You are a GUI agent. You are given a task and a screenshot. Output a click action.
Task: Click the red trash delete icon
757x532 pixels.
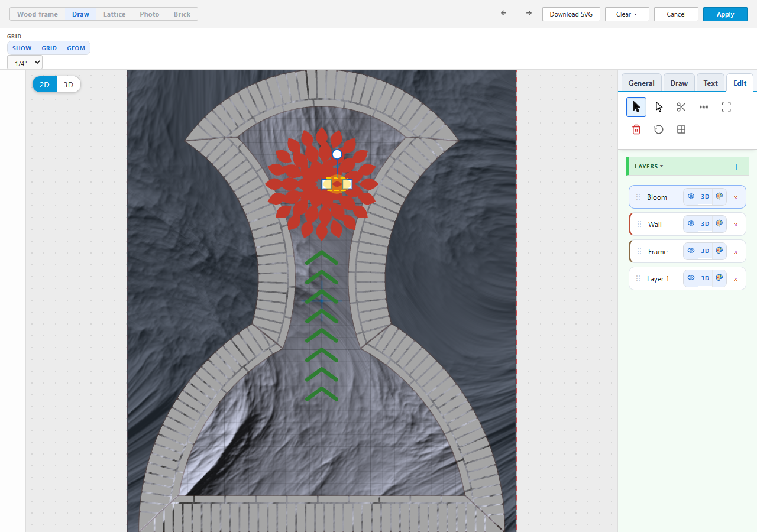coord(636,129)
